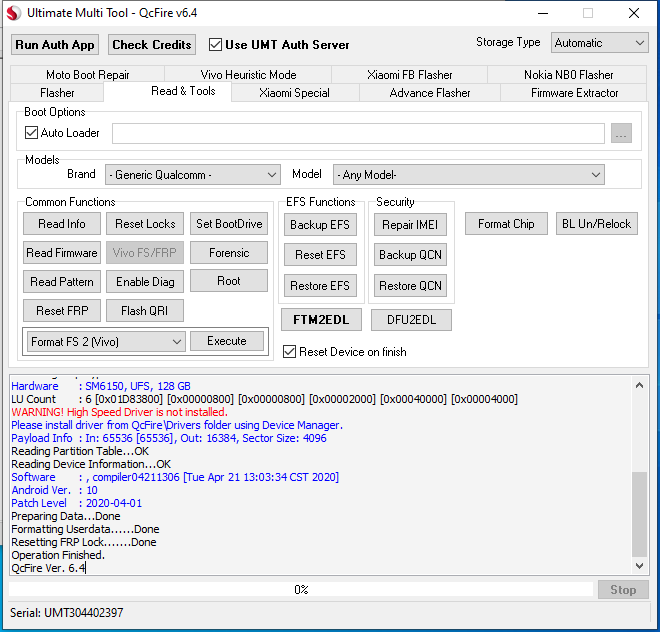Click the Reset EFS button

click(320, 255)
